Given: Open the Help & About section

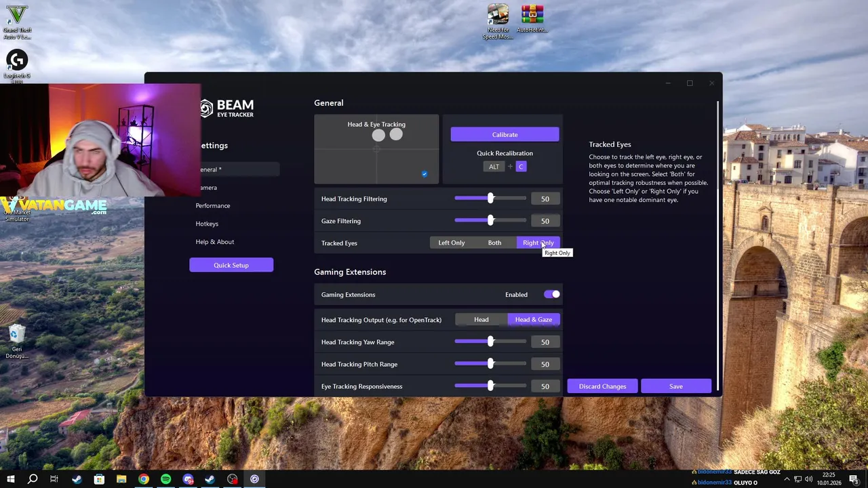Looking at the screenshot, I should [215, 242].
